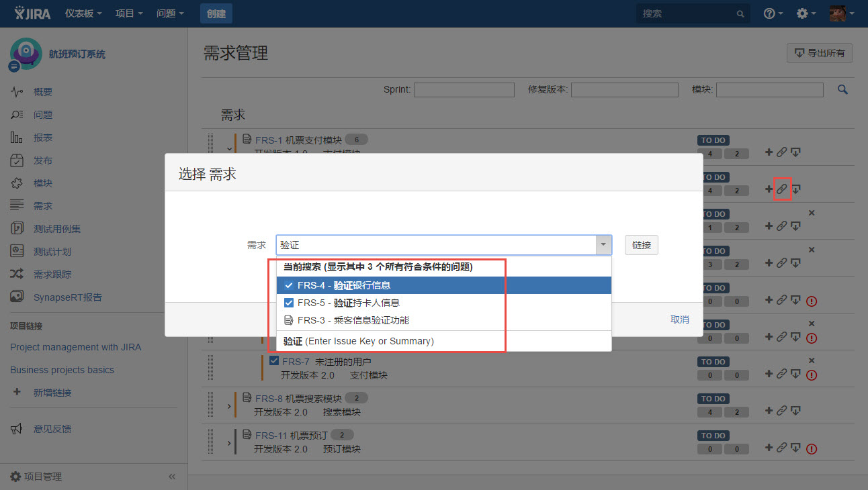
Task: Open 测试用例集 in the sidebar
Action: tap(57, 229)
